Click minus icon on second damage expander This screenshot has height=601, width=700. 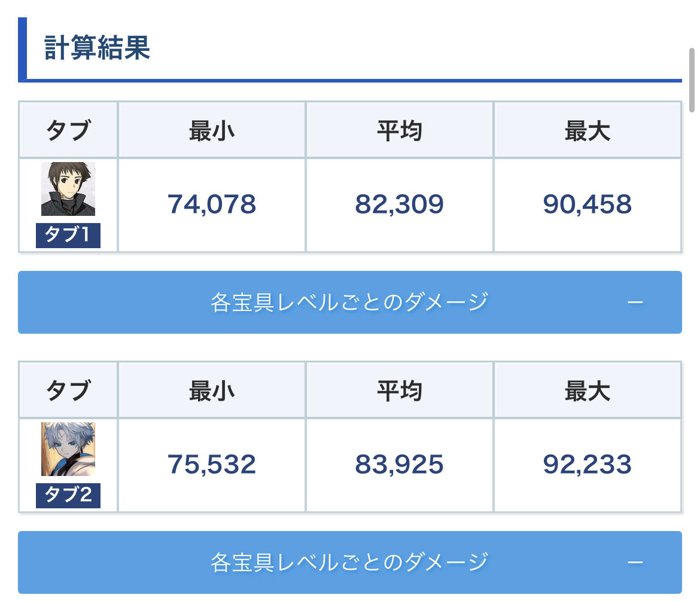click(x=635, y=563)
